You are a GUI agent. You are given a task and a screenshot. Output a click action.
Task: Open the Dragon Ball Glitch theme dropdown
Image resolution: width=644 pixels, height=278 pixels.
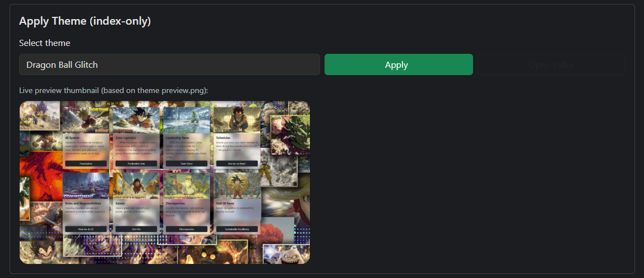click(169, 64)
